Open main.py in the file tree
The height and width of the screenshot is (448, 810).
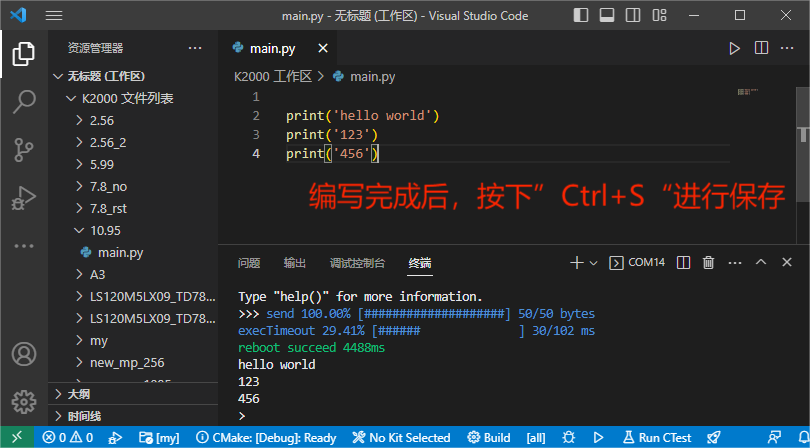[133, 253]
